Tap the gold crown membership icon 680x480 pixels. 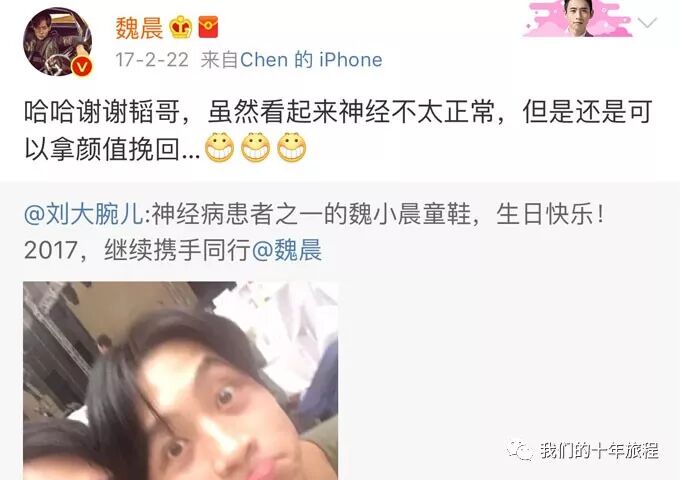click(180, 27)
